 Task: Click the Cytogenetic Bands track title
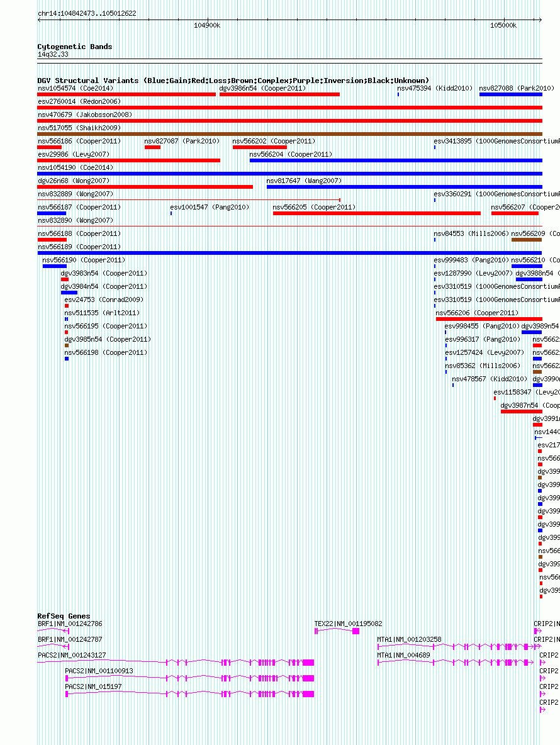click(75, 47)
